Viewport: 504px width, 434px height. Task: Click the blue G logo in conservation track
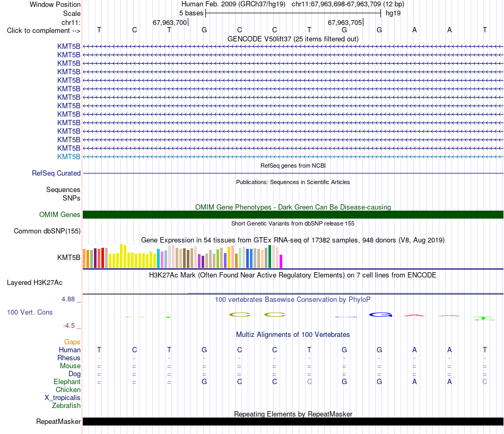[380, 315]
